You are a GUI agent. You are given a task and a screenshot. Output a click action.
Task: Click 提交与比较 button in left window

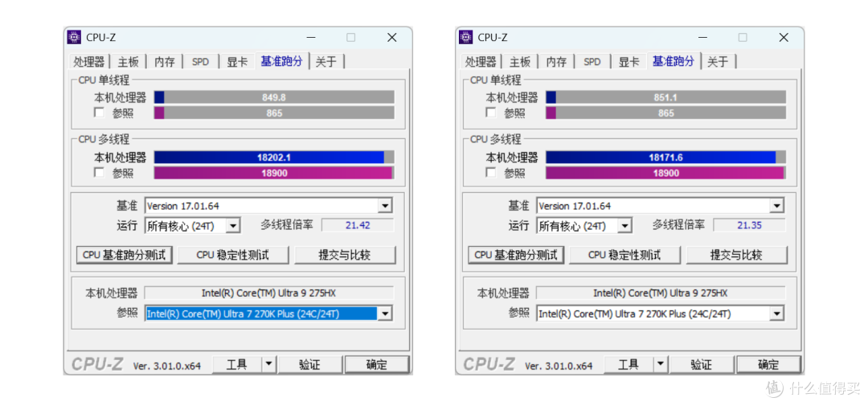click(x=345, y=255)
